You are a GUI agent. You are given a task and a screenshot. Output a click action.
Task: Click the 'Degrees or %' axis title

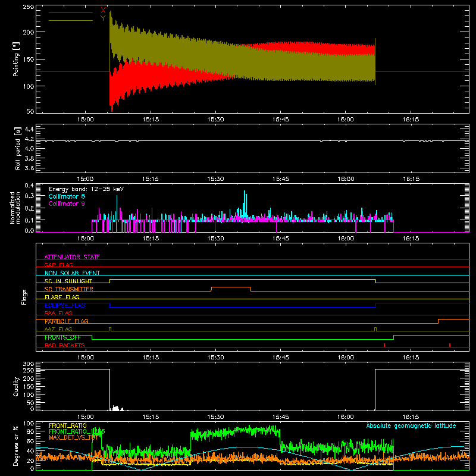(16, 446)
